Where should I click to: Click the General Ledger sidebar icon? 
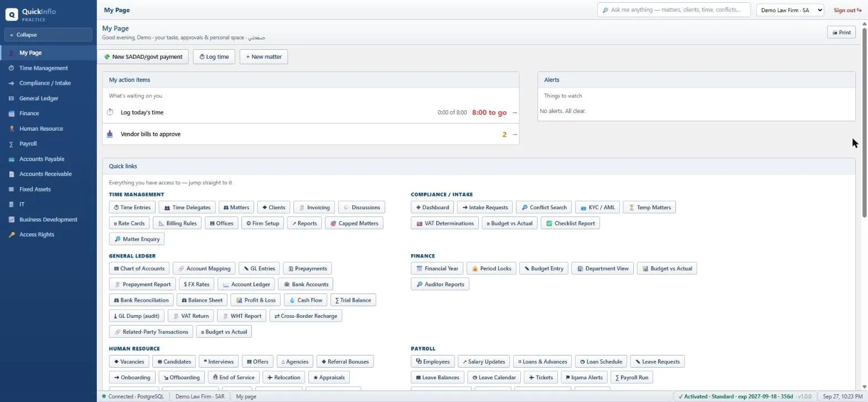pos(12,99)
